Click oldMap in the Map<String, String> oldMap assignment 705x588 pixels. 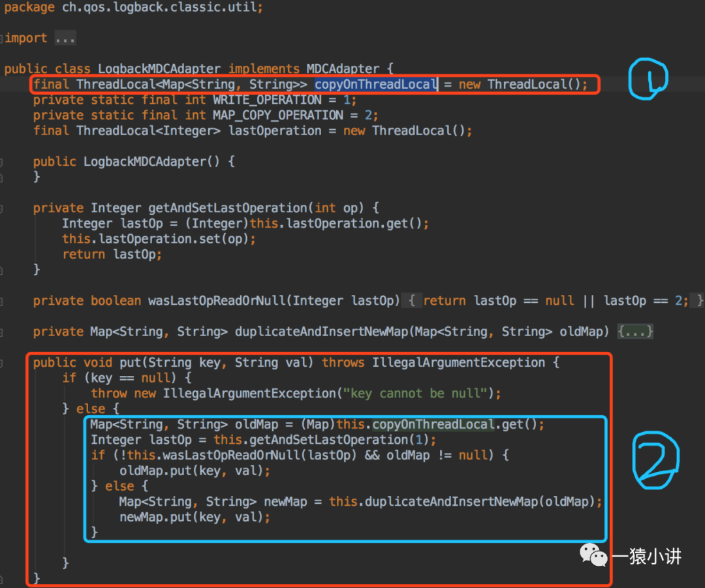(257, 424)
